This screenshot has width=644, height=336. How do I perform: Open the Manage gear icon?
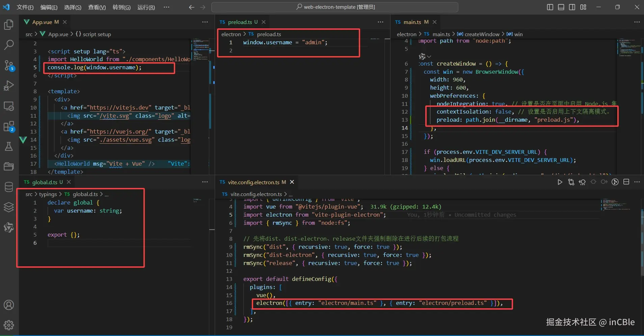tap(9, 325)
